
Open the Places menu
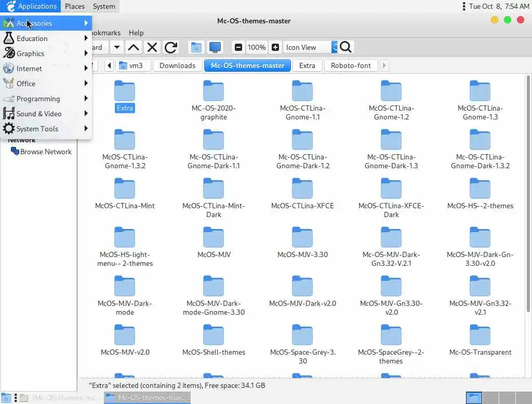(x=75, y=6)
